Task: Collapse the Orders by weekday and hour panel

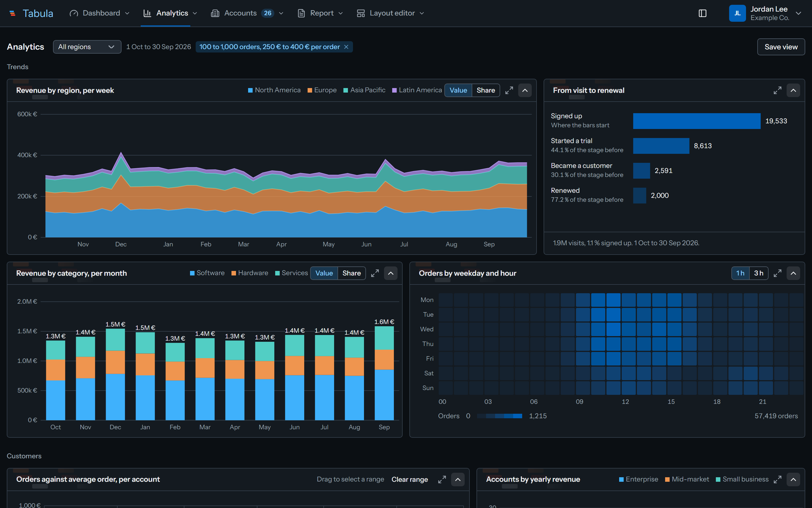Action: (793, 273)
